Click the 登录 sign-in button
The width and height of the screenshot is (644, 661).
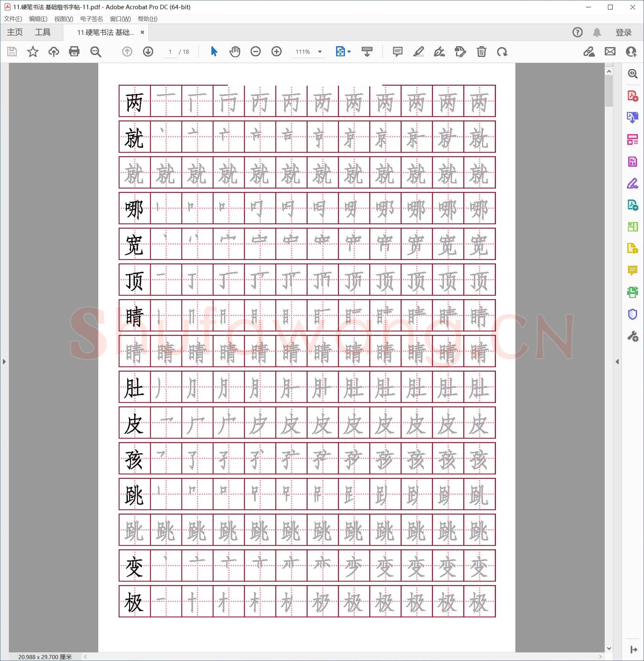623,33
